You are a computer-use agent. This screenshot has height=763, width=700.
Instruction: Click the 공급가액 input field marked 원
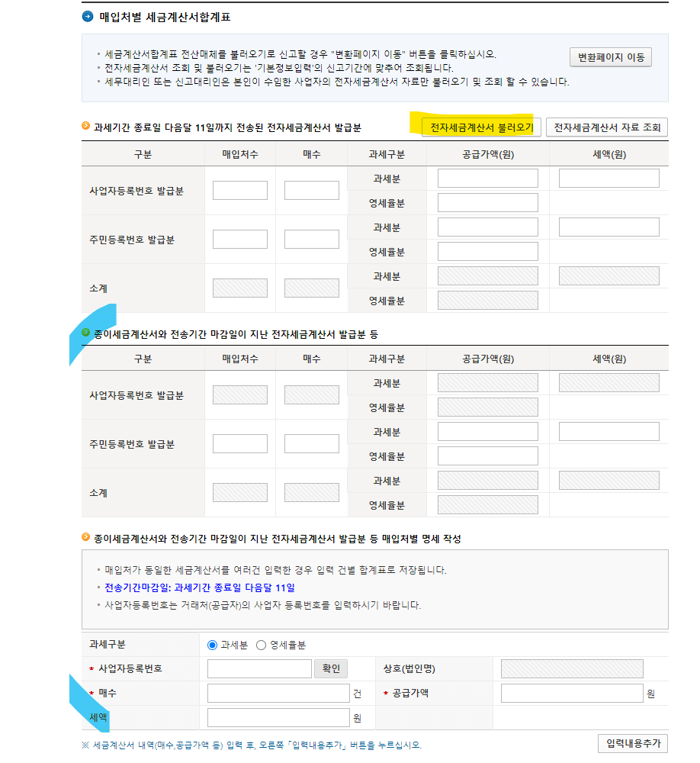point(570,693)
